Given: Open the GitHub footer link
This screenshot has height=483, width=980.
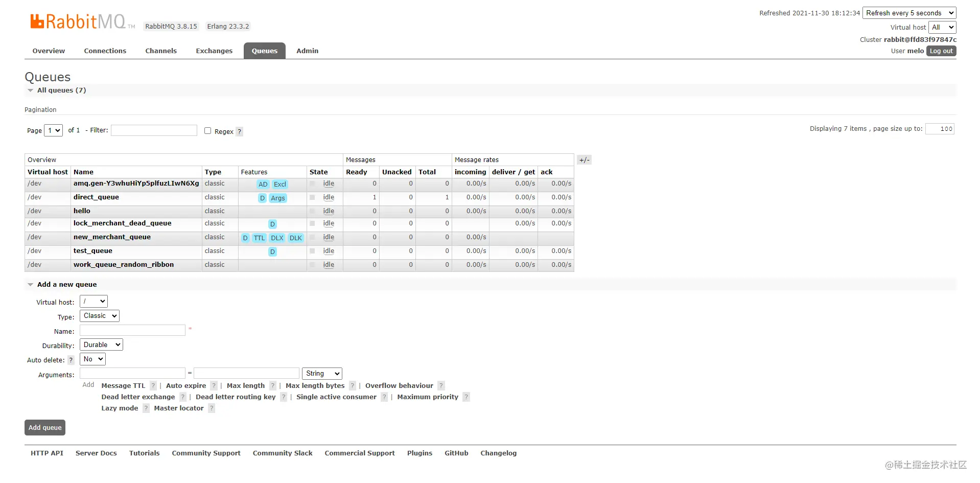Looking at the screenshot, I should coord(456,453).
